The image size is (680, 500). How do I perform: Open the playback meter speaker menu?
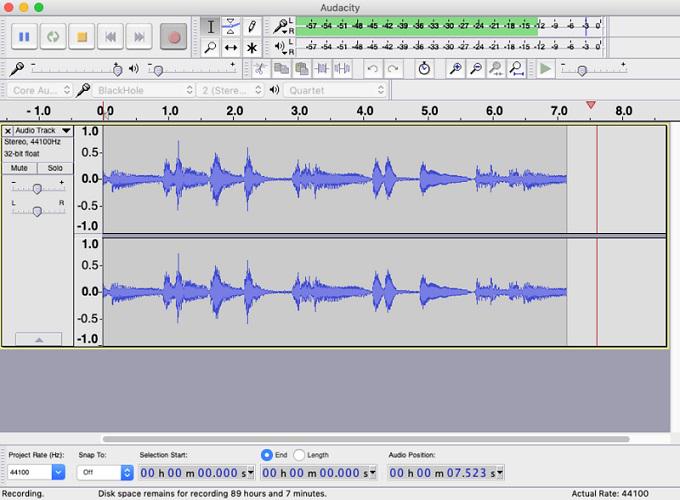[x=281, y=46]
